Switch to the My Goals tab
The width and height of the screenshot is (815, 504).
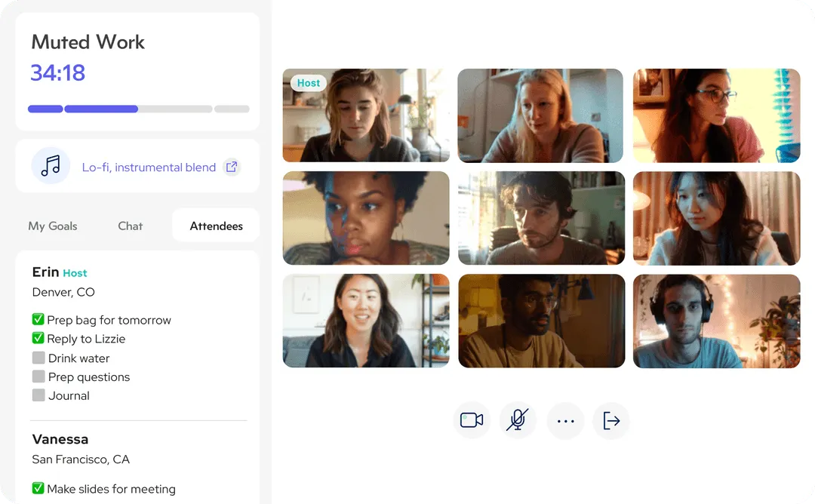click(x=53, y=226)
